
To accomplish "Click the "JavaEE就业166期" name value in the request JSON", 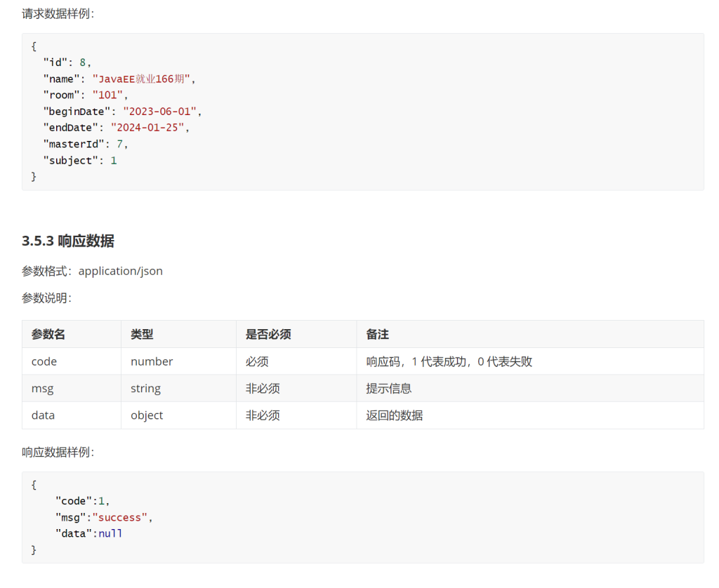I will (x=141, y=79).
